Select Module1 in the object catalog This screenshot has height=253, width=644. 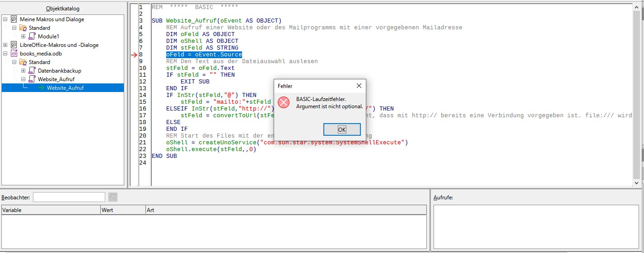tap(48, 36)
